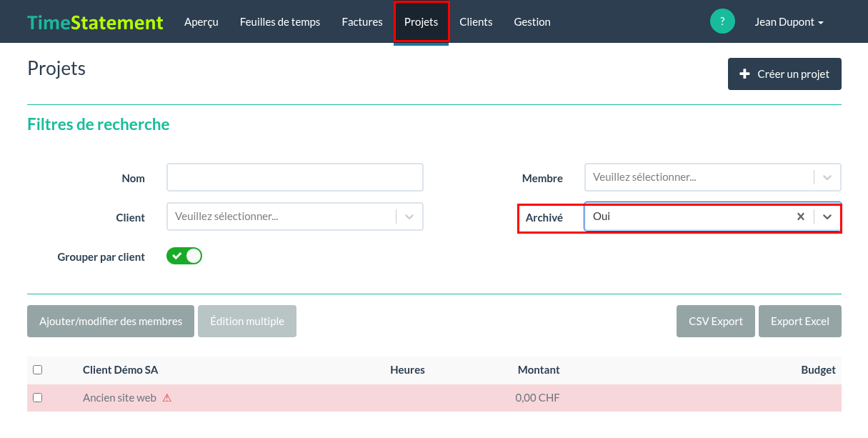The width and height of the screenshot is (868, 438).
Task: Export the list with CSV Export
Action: [x=716, y=322]
